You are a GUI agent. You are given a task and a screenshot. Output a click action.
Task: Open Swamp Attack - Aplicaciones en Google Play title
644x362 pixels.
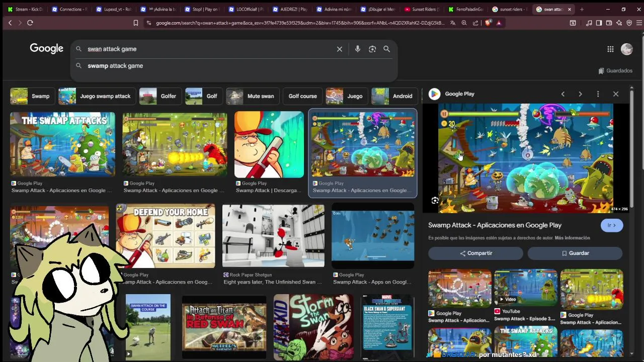(x=495, y=225)
